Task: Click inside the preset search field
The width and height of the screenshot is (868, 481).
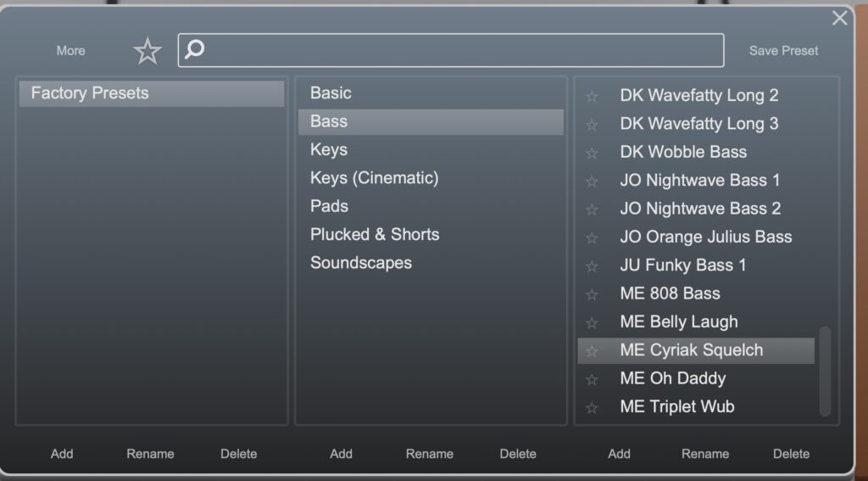Action: (458, 50)
